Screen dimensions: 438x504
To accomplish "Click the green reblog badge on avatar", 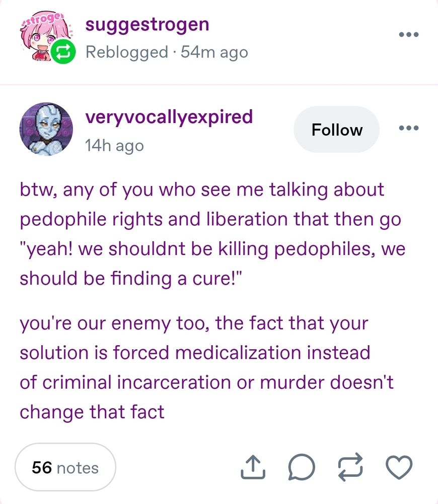I will 63,51.
